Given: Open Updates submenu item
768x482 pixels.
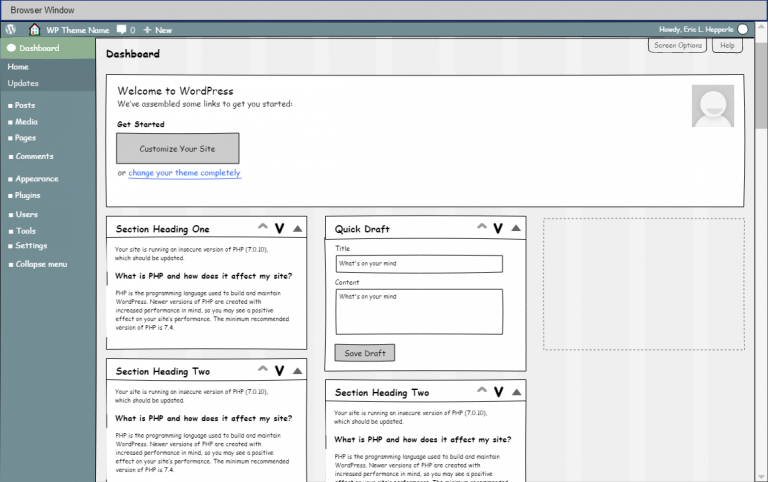Looking at the screenshot, I should coord(23,83).
